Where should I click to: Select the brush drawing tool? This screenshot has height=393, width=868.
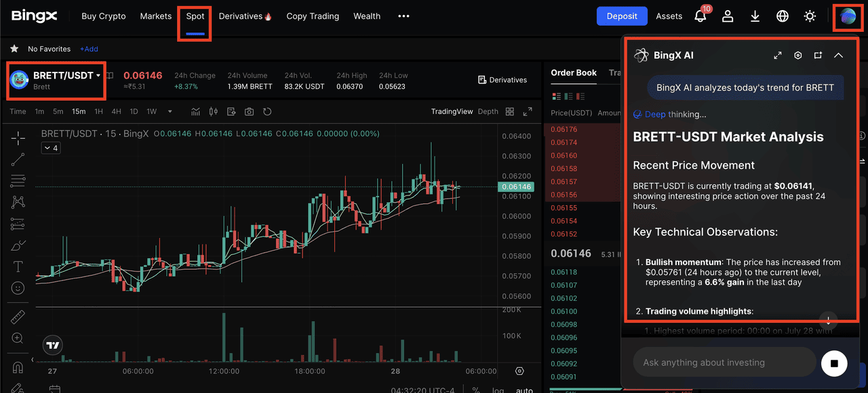(x=18, y=245)
